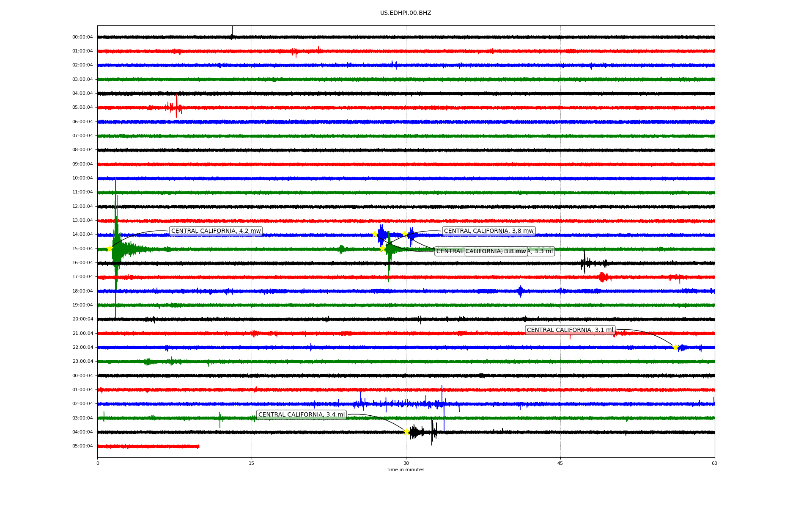Screen dimensions: 812x508
Task: Select the CENTRAL CALIFORNIA, 3.4 ml annotation
Action: click(301, 415)
